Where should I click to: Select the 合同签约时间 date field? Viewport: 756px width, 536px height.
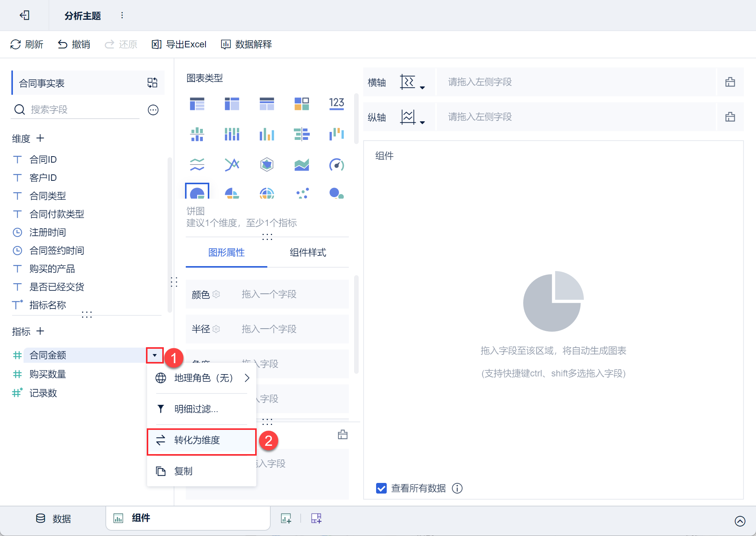[57, 251]
